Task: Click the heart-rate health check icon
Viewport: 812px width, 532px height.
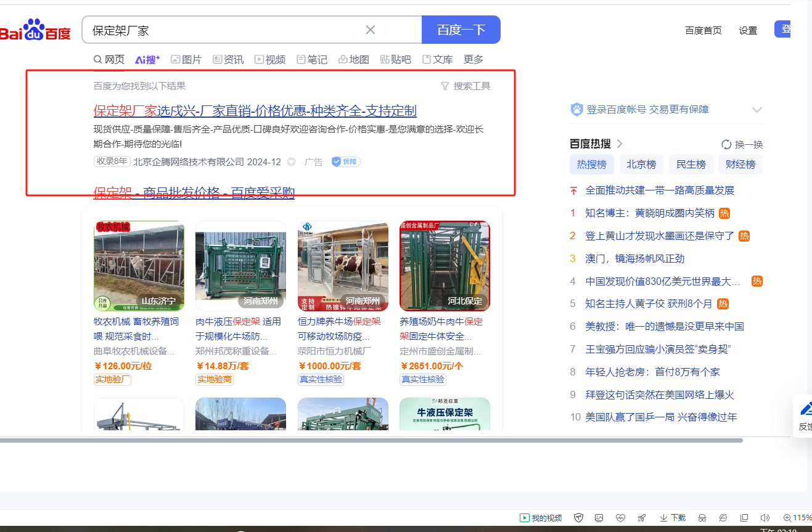Action: [620, 518]
